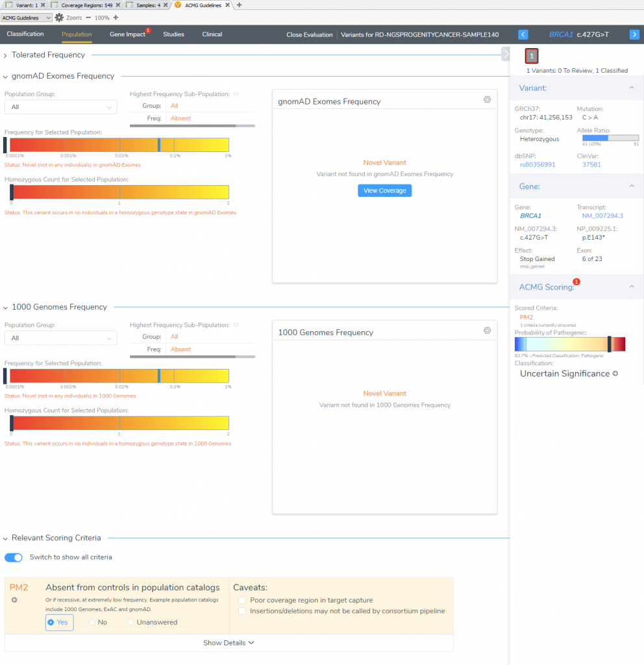The width and height of the screenshot is (644, 665).
Task: Click the minus icon to zoom out
Action: [x=88, y=18]
